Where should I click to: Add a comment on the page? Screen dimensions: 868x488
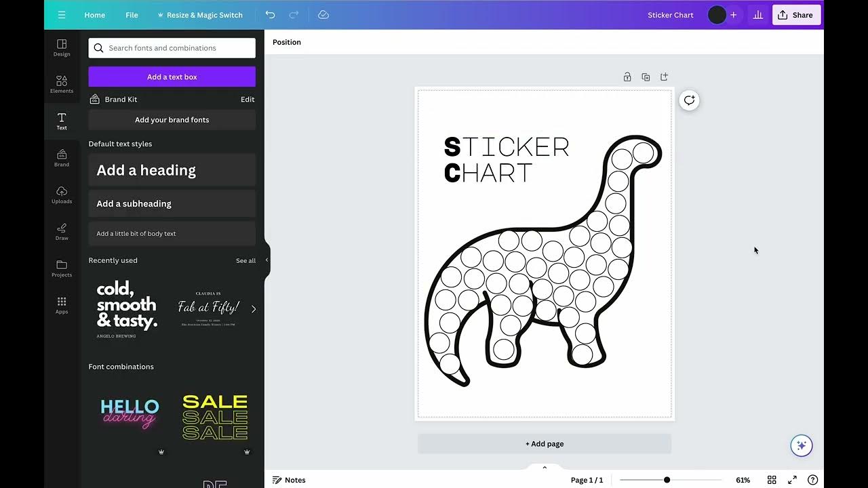[689, 100]
